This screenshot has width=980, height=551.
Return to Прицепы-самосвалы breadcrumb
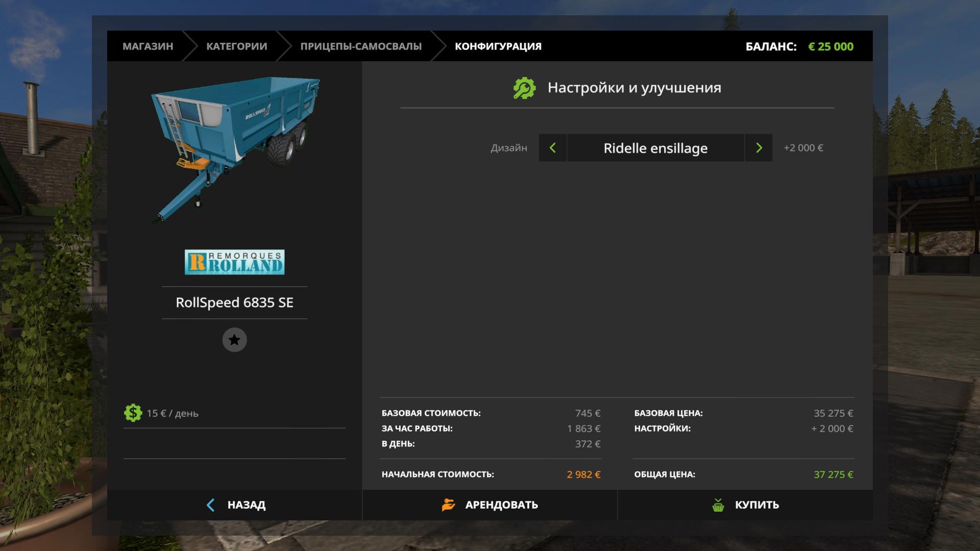click(361, 46)
